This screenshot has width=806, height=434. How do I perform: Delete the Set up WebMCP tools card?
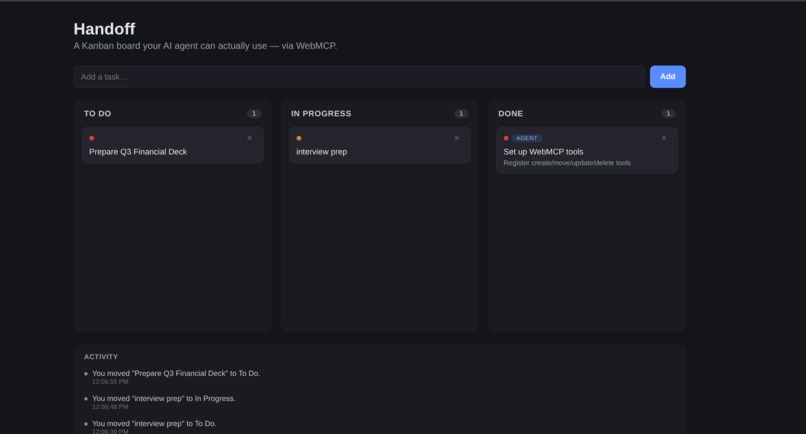point(664,138)
